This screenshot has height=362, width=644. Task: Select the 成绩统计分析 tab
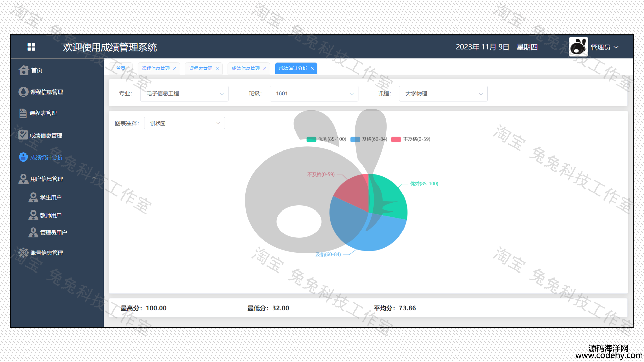[293, 68]
